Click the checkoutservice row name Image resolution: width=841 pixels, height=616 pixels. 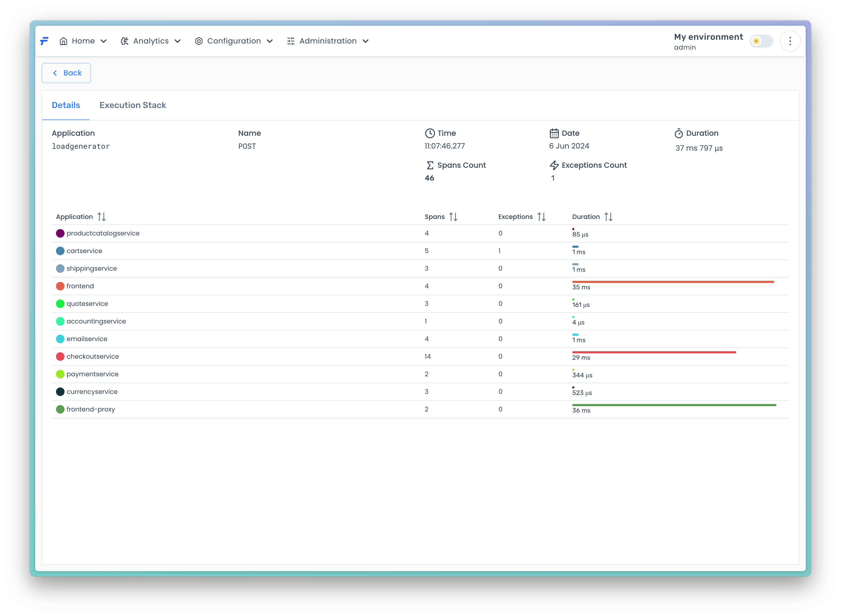pos(93,357)
